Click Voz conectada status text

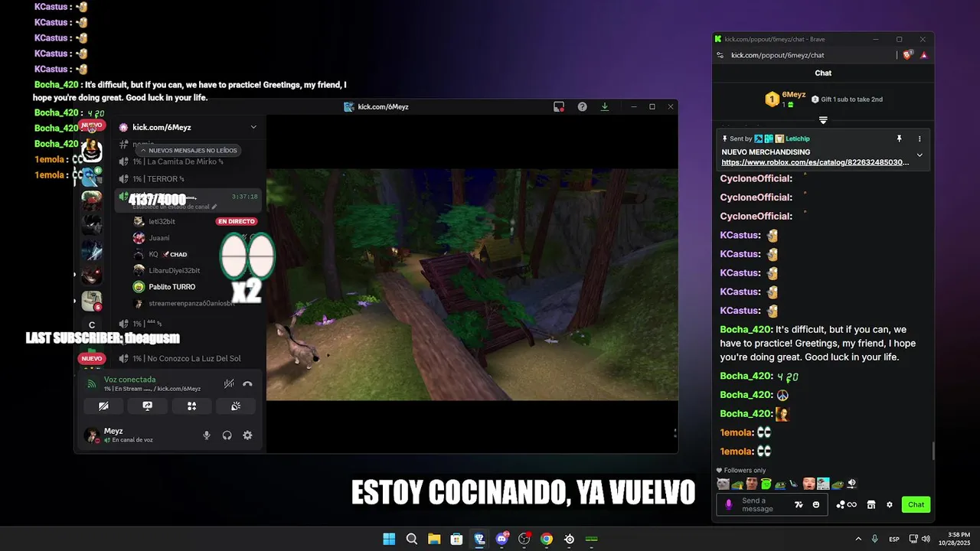point(129,380)
